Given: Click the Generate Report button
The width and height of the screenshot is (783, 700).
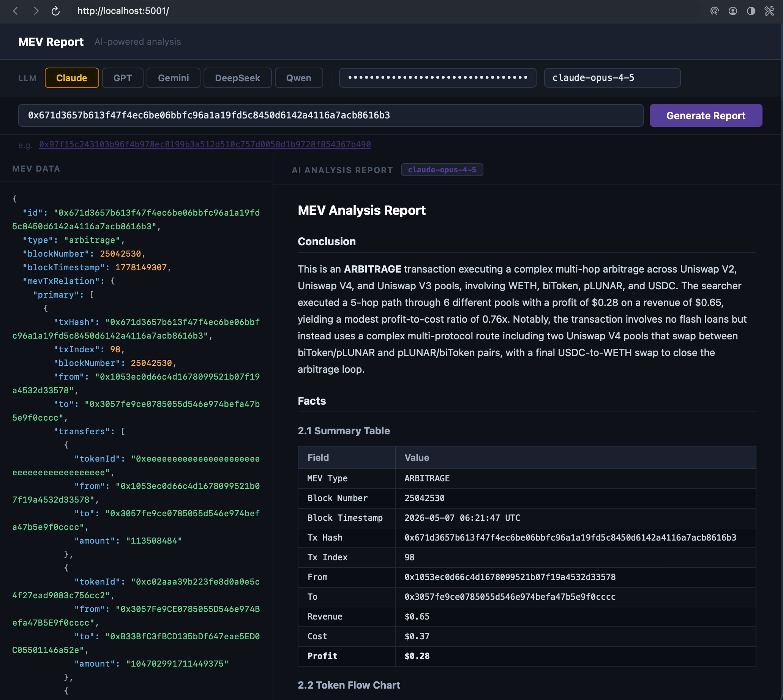Looking at the screenshot, I should tap(706, 115).
